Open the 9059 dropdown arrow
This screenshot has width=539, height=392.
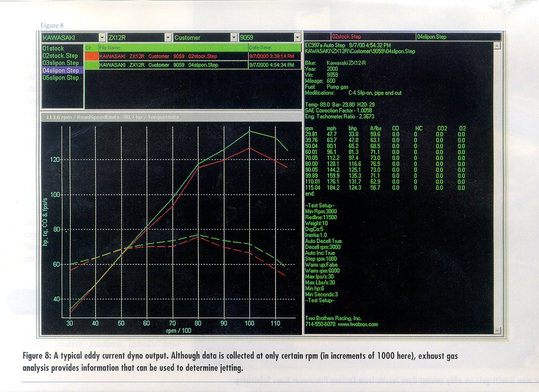click(297, 37)
